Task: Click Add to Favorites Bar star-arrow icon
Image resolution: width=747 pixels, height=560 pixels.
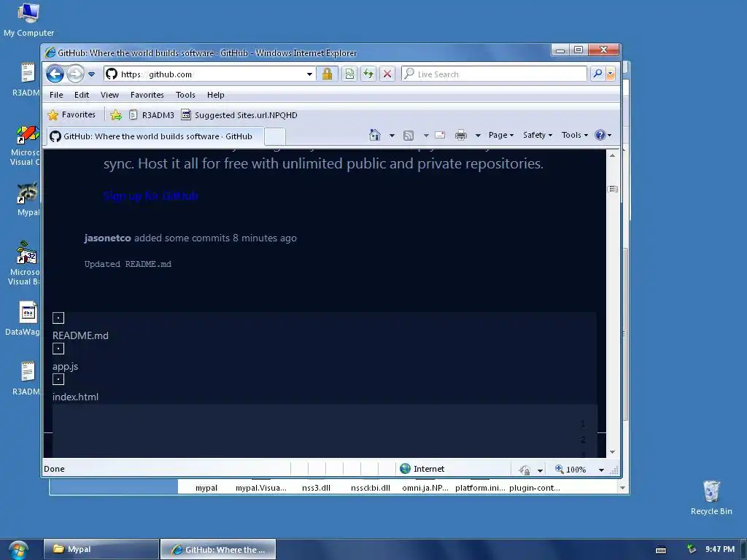Action: [116, 114]
